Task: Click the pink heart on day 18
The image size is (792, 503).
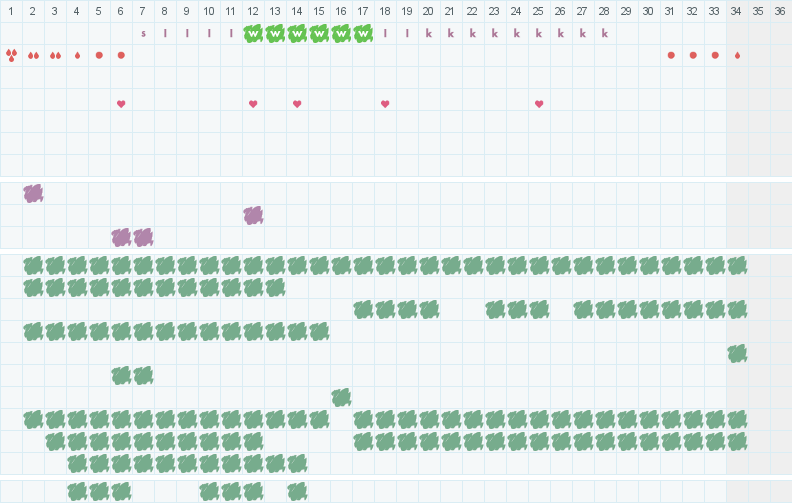Action: [385, 104]
